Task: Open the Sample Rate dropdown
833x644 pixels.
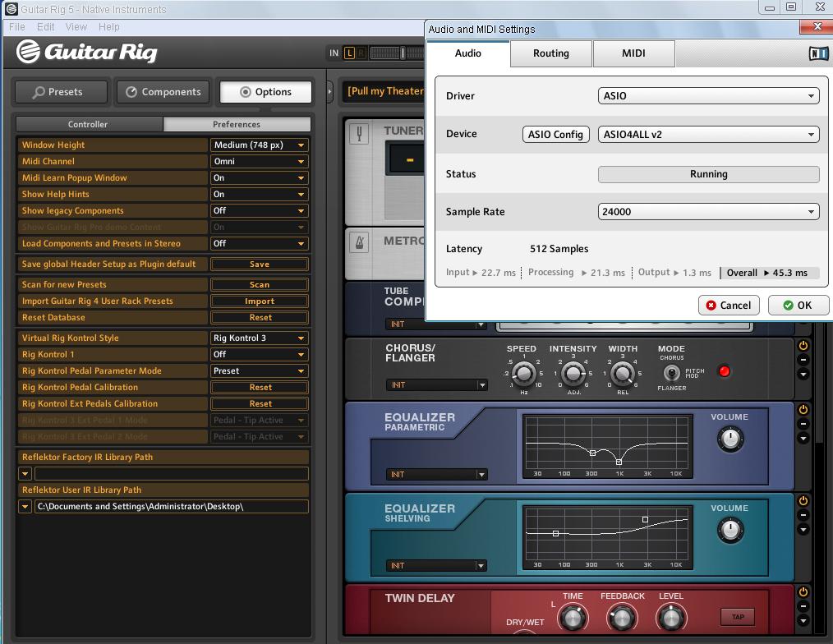Action: point(708,212)
